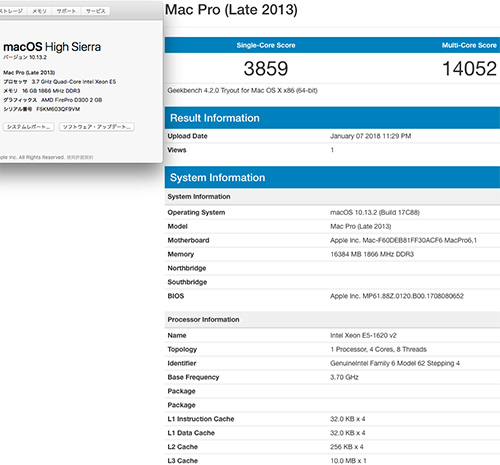Select the 256 KB x 4 cache value
Viewport: 500px width, 465px height.
click(x=347, y=447)
